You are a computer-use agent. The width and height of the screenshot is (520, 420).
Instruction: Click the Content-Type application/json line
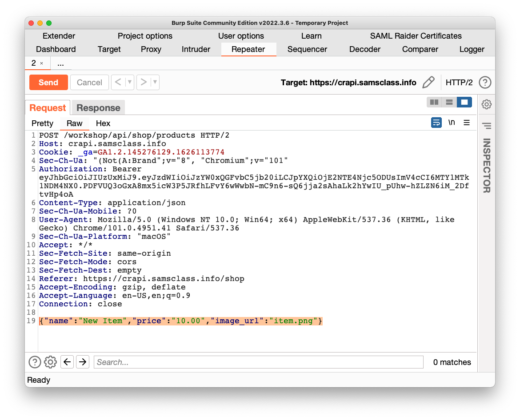coord(112,203)
